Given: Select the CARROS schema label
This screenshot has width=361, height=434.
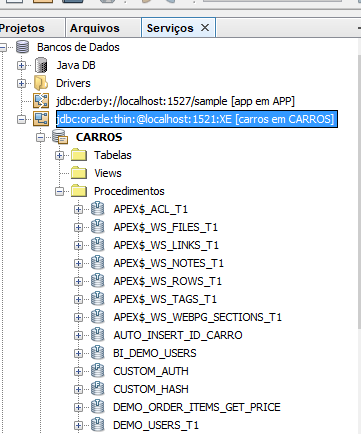Looking at the screenshot, I should point(99,137).
